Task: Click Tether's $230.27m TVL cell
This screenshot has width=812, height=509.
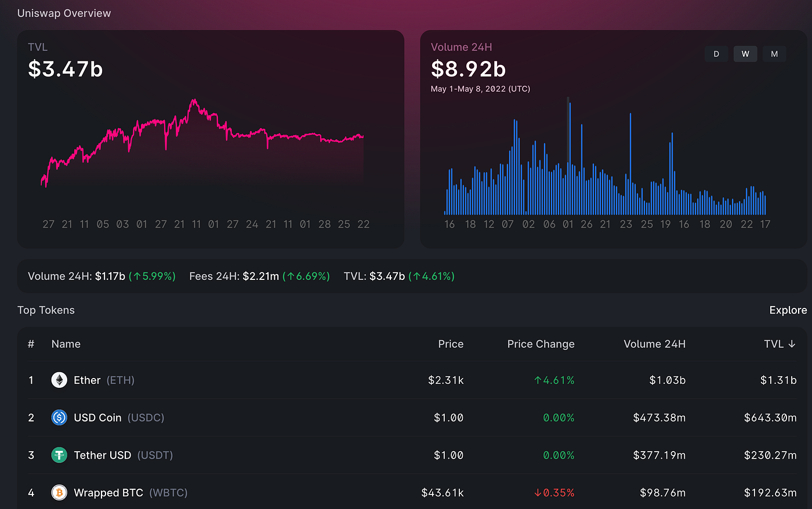Action: tap(770, 455)
